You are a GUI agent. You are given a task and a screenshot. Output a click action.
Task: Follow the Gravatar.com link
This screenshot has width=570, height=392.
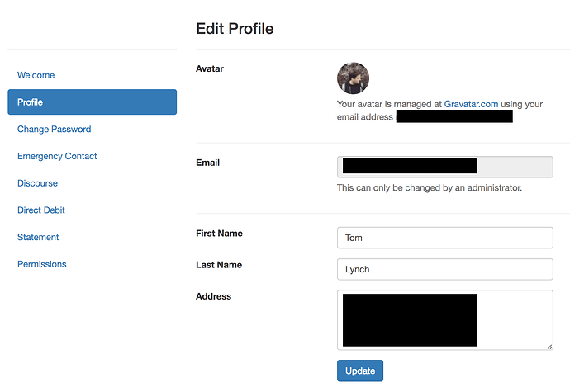tap(471, 104)
